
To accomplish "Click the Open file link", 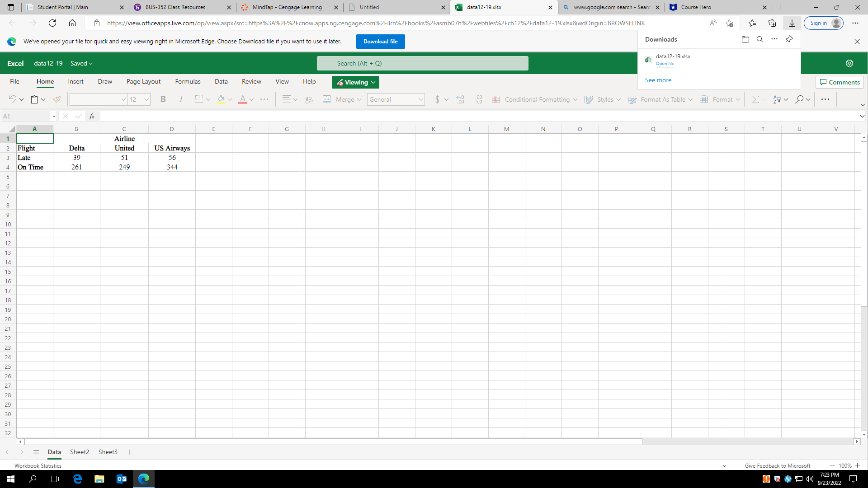I will coord(665,64).
